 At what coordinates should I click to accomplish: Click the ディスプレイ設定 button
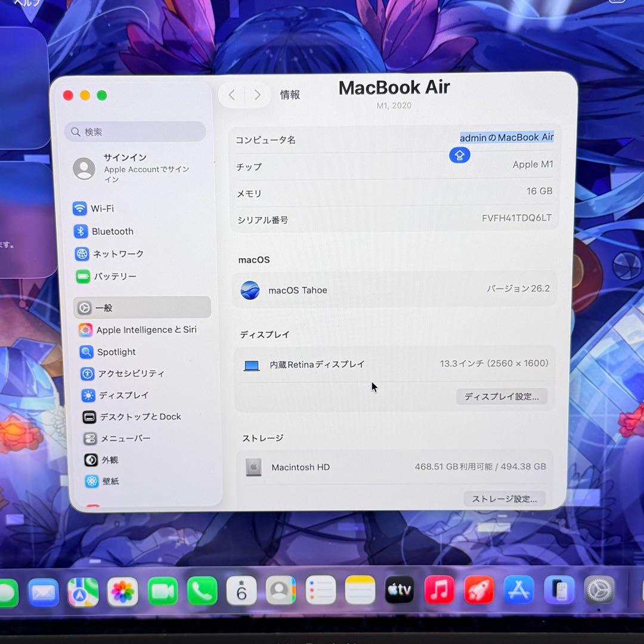[x=501, y=397]
